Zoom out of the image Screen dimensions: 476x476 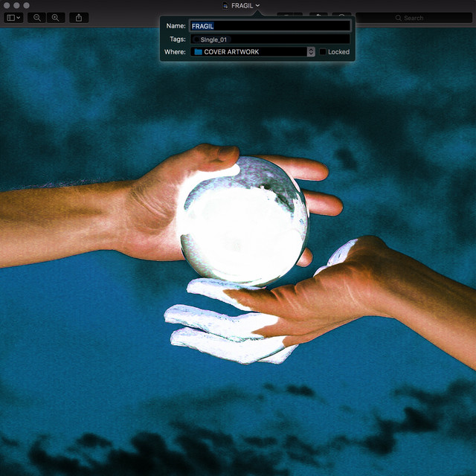(x=36, y=18)
